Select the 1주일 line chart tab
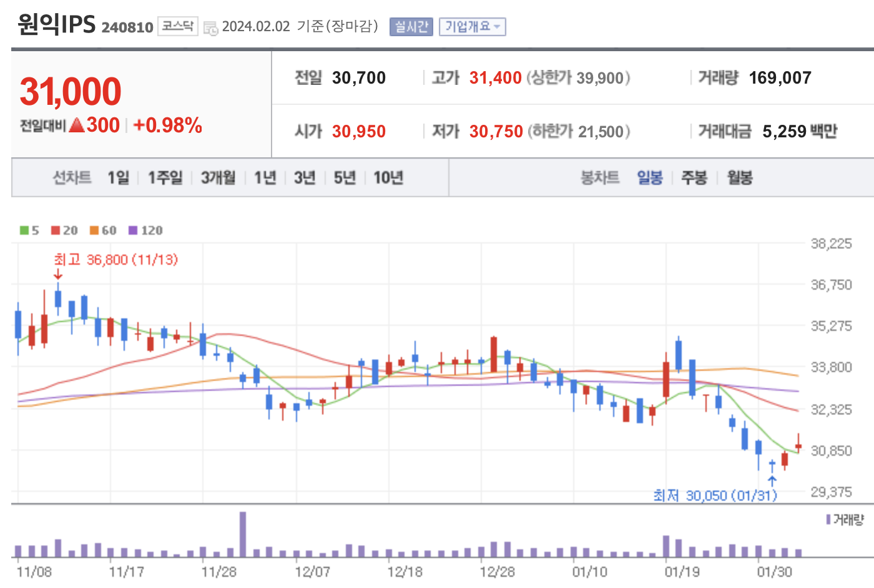 [165, 178]
